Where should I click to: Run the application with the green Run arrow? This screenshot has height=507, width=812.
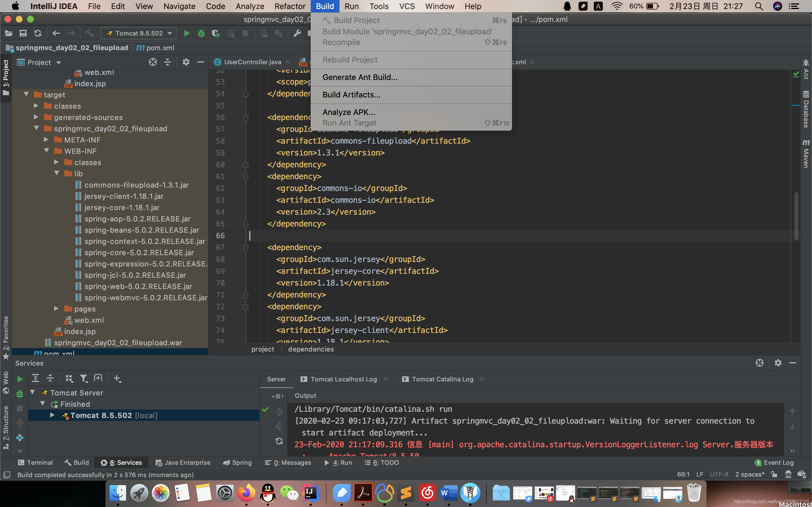[x=187, y=33]
